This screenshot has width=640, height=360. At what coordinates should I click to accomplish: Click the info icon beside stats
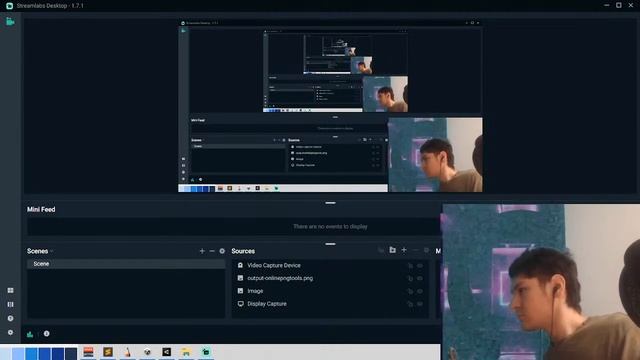click(x=47, y=334)
